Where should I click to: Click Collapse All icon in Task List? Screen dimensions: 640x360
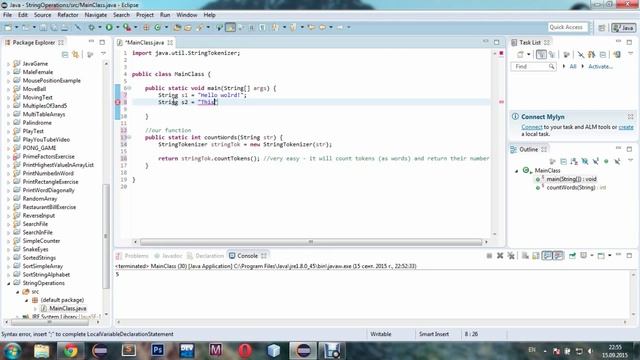click(x=603, y=54)
